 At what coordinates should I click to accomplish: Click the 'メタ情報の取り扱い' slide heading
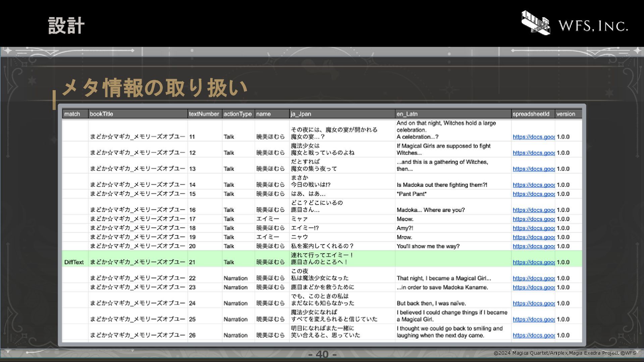pos(155,88)
